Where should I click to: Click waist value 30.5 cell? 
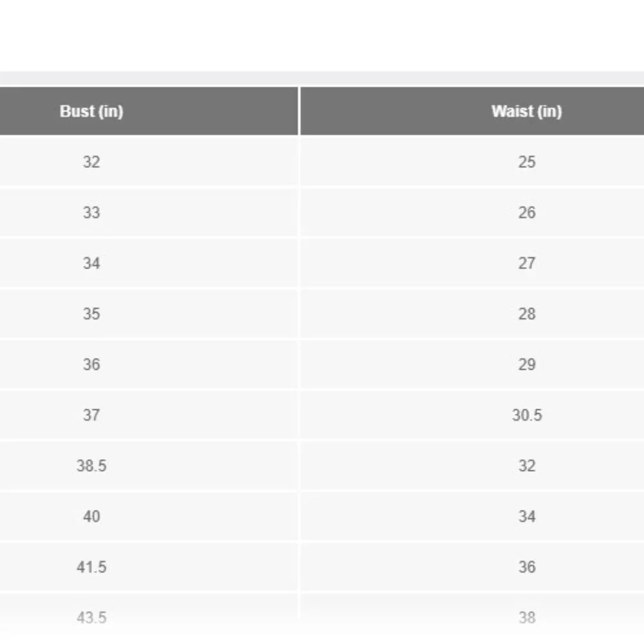(472, 415)
